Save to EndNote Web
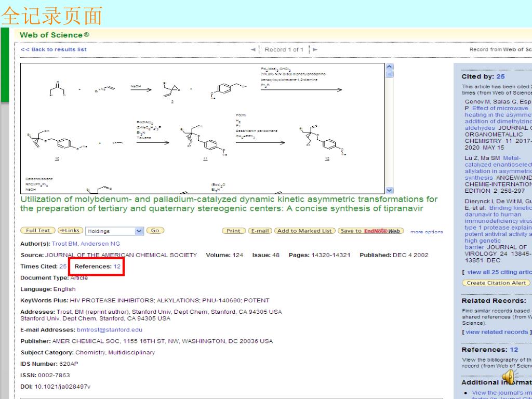The image size is (532, 399). 370,231
